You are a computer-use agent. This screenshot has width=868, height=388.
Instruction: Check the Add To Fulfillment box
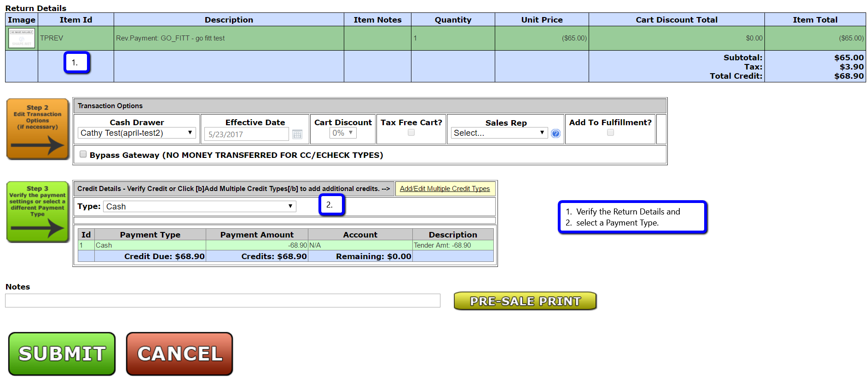[x=610, y=133]
